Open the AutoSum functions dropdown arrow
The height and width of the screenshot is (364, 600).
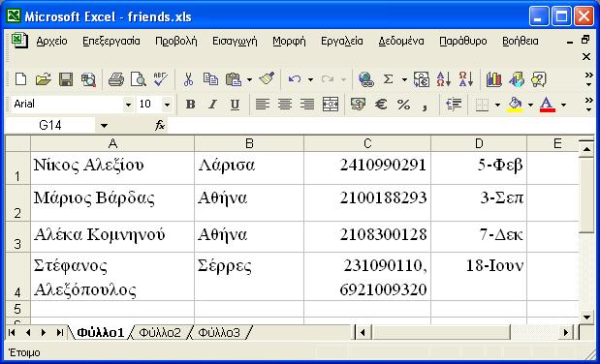click(404, 80)
